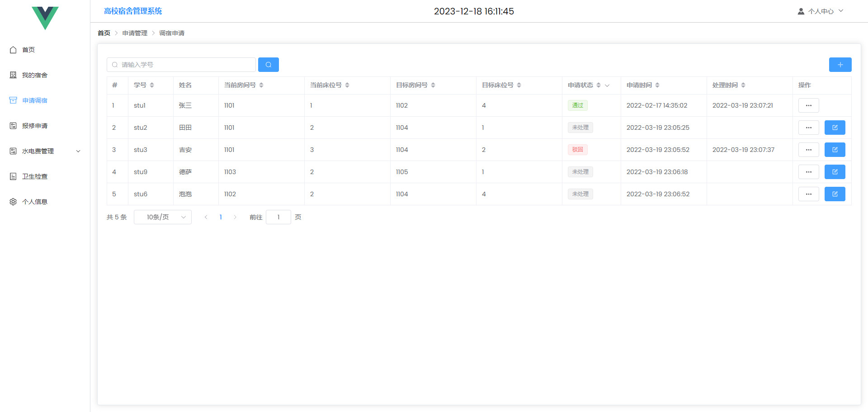
Task: Open the more-options button for row stu9
Action: pos(809,172)
